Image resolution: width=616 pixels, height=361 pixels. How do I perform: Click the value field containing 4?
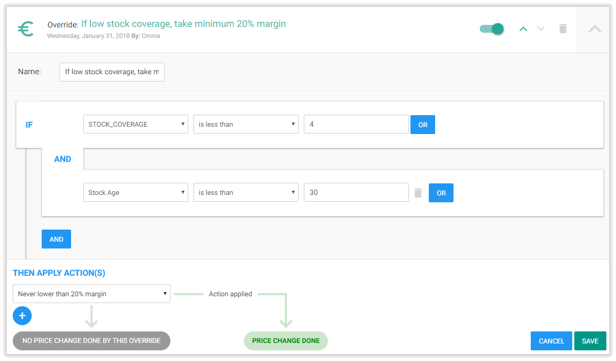tap(356, 124)
